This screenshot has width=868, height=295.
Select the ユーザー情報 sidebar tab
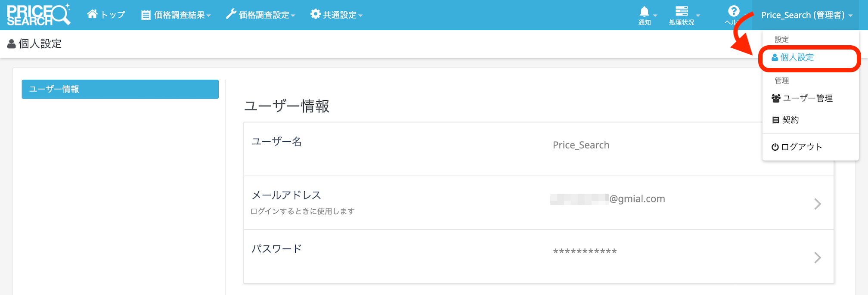point(120,89)
